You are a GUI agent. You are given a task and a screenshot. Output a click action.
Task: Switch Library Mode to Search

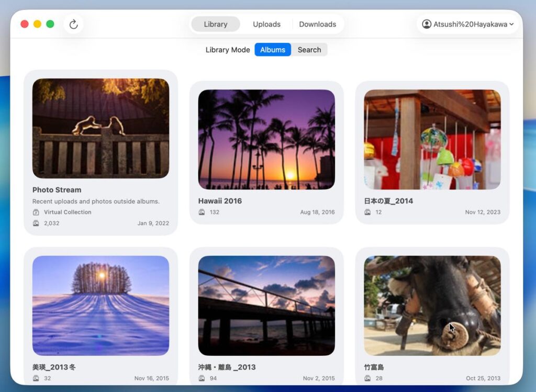(x=309, y=50)
